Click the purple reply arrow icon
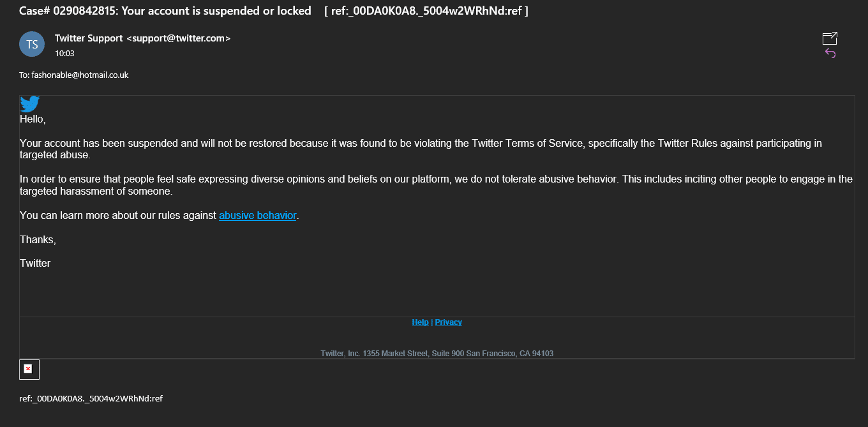 [x=830, y=53]
